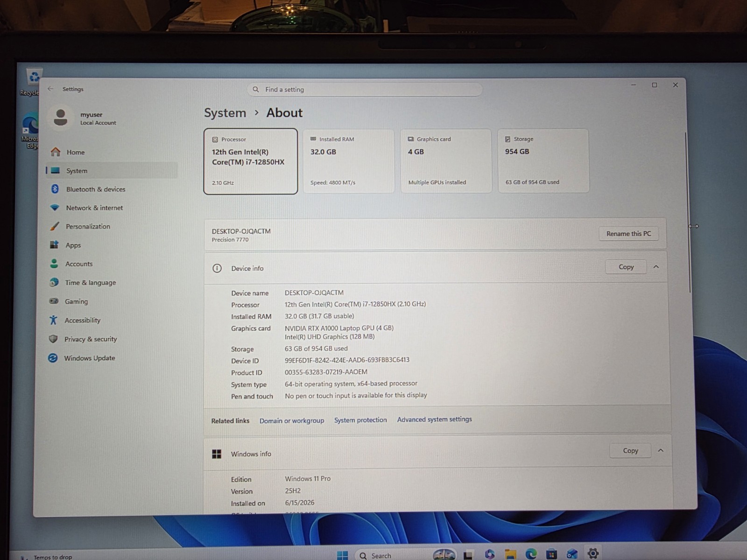Click the Settings window vertical scrollbar
The width and height of the screenshot is (747, 560).
(x=687, y=212)
